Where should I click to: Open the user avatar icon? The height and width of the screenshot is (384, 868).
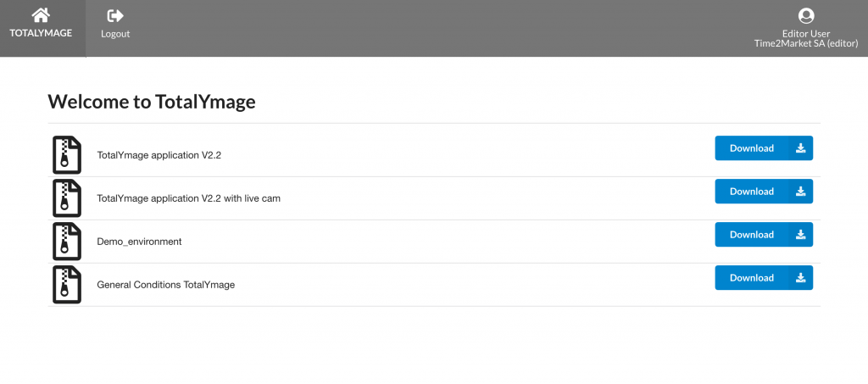pyautogui.click(x=806, y=15)
